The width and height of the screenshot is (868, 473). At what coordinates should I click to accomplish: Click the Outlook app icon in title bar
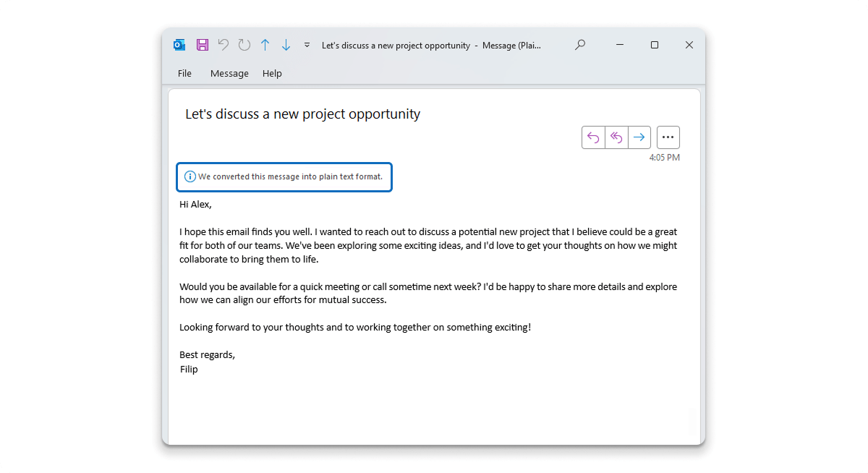click(x=179, y=45)
